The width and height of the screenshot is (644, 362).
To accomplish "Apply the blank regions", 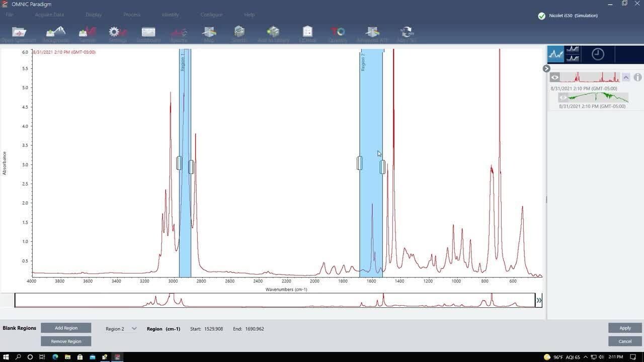I will pos(625,328).
